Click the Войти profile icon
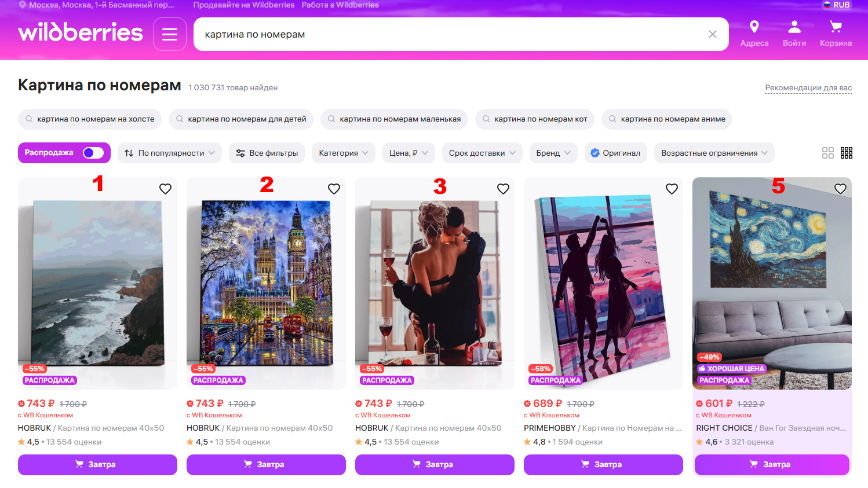The width and height of the screenshot is (868, 488). [x=794, y=27]
